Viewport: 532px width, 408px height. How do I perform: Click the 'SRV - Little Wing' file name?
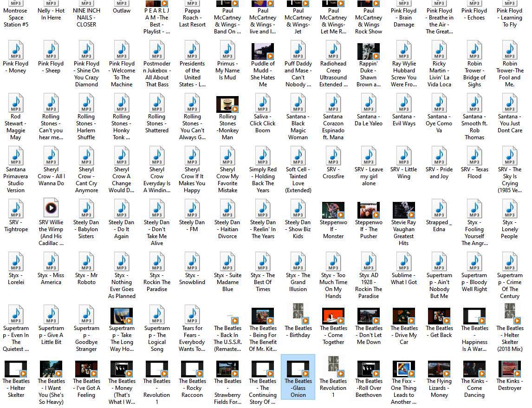(x=404, y=173)
